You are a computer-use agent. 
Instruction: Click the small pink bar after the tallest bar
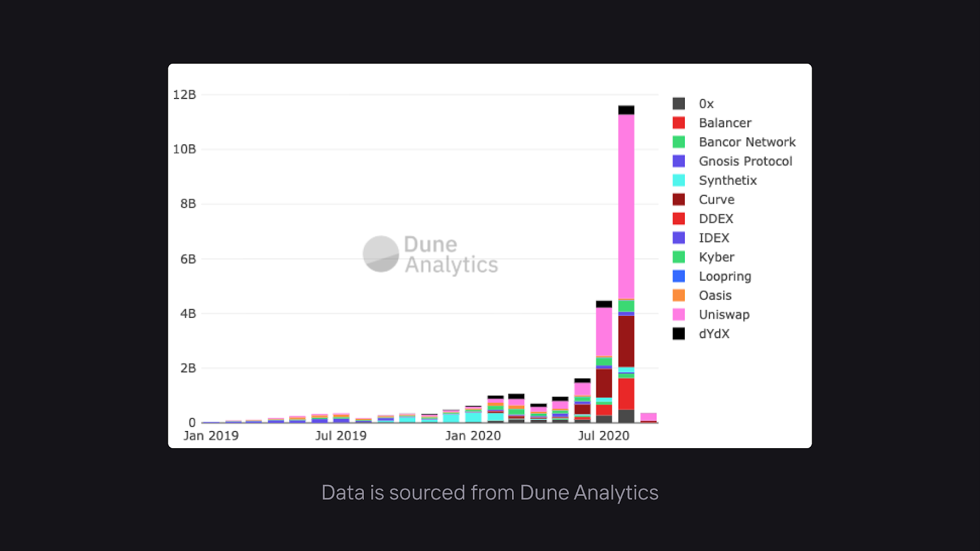click(x=649, y=417)
